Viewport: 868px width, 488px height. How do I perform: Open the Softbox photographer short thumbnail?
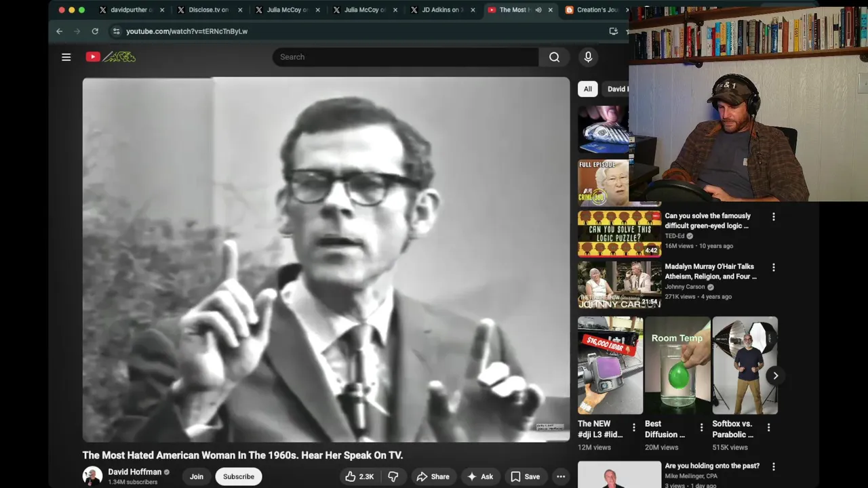[x=745, y=365]
